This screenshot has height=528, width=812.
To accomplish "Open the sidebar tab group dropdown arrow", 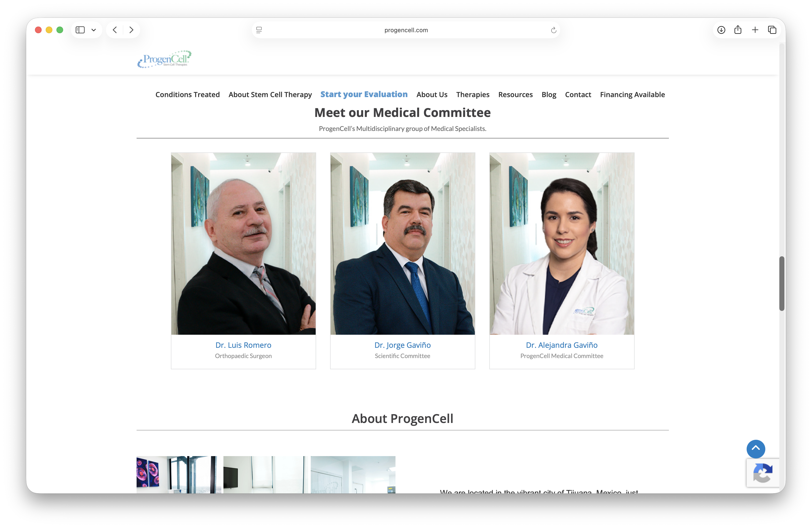I will point(93,30).
